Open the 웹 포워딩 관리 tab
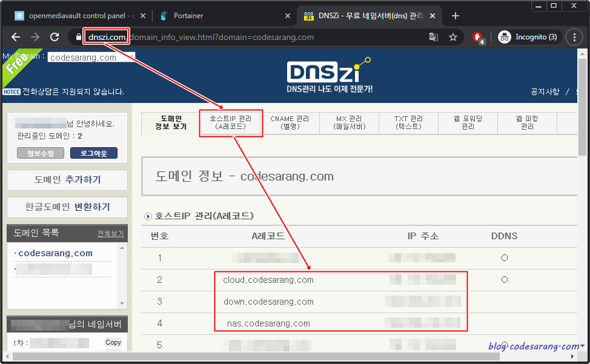Image resolution: width=590 pixels, height=364 pixels. point(468,123)
